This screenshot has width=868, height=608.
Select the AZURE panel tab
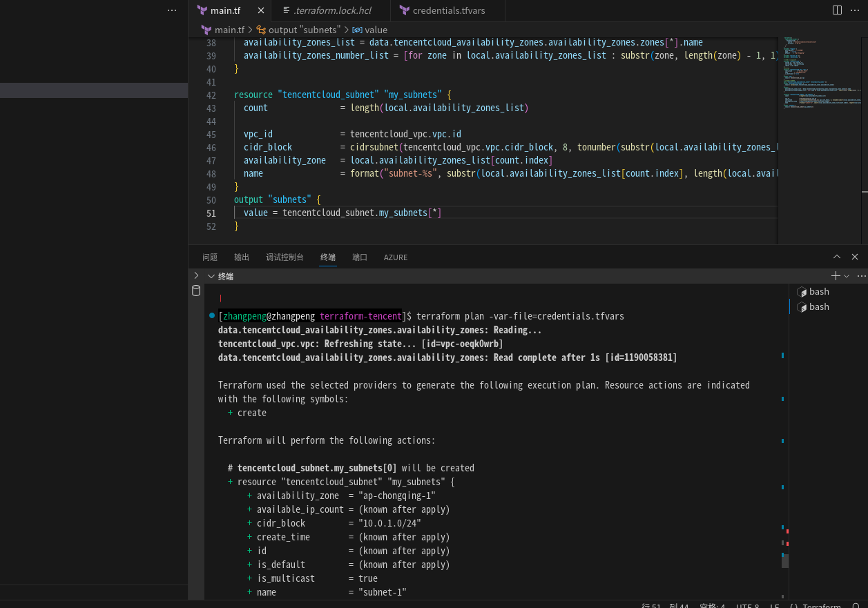[396, 257]
